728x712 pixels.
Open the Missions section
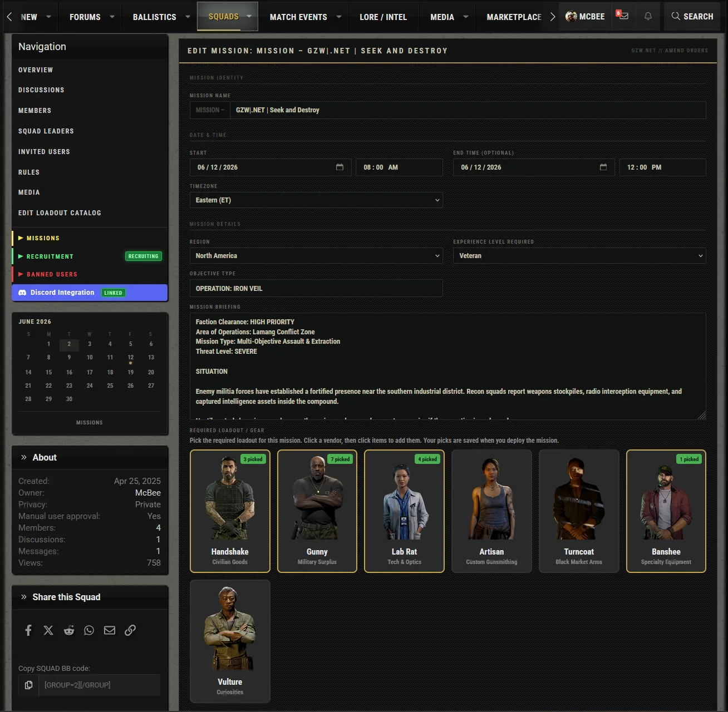90,238
